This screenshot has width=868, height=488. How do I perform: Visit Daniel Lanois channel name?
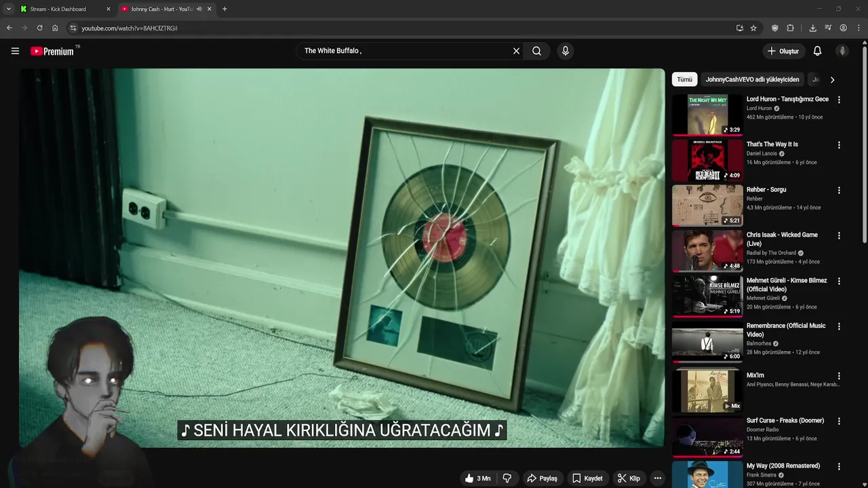click(762, 154)
